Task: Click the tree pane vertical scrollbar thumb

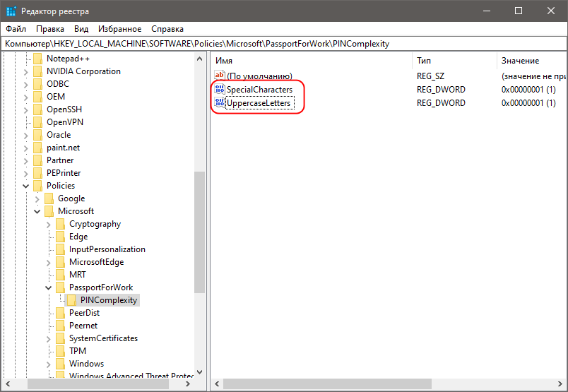Action: click(200, 232)
